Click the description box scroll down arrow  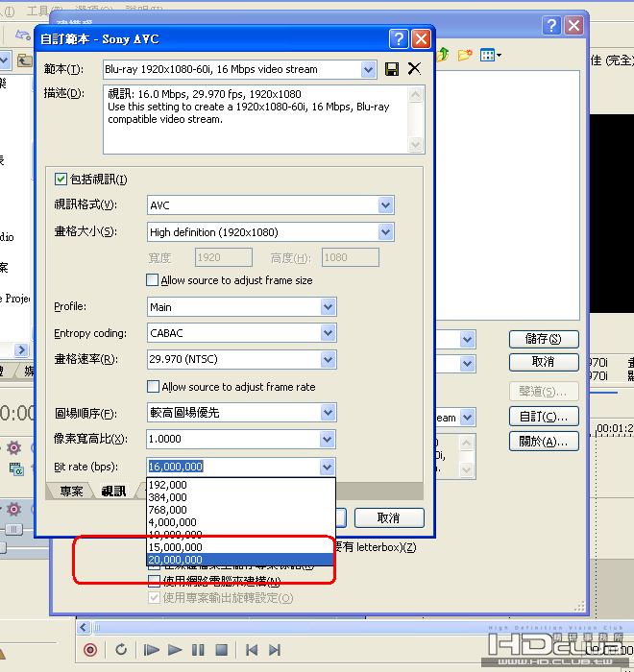tap(415, 144)
